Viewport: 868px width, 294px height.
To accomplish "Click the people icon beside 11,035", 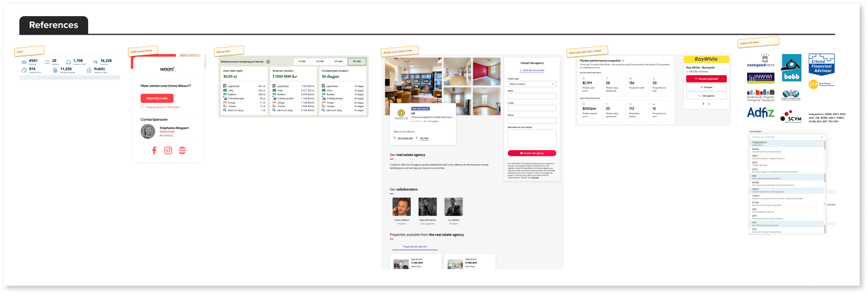I will [55, 70].
